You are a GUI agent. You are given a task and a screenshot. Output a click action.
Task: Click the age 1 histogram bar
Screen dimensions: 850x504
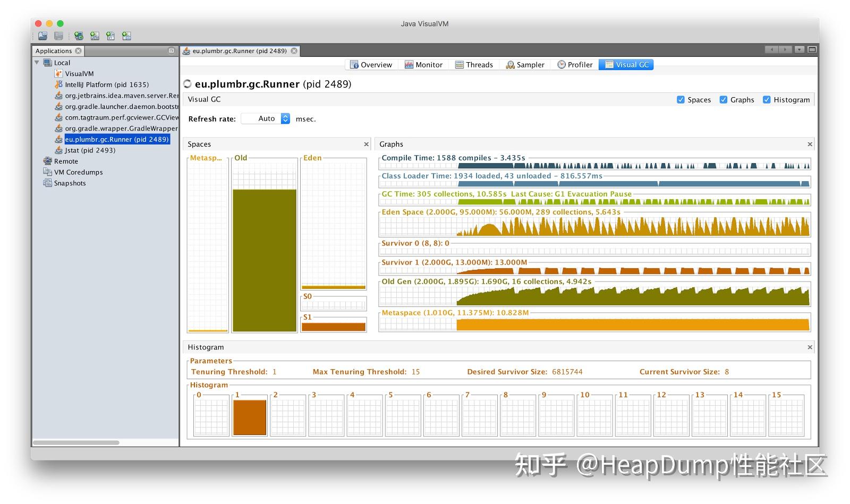[x=250, y=417]
